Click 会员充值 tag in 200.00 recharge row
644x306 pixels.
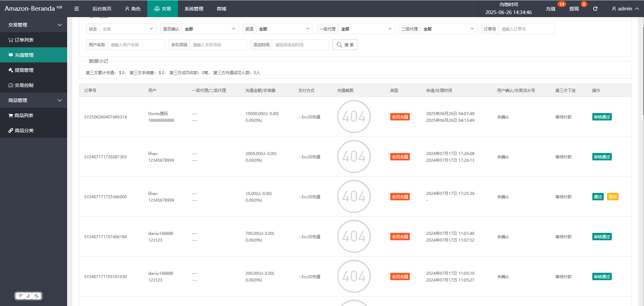tap(400, 277)
